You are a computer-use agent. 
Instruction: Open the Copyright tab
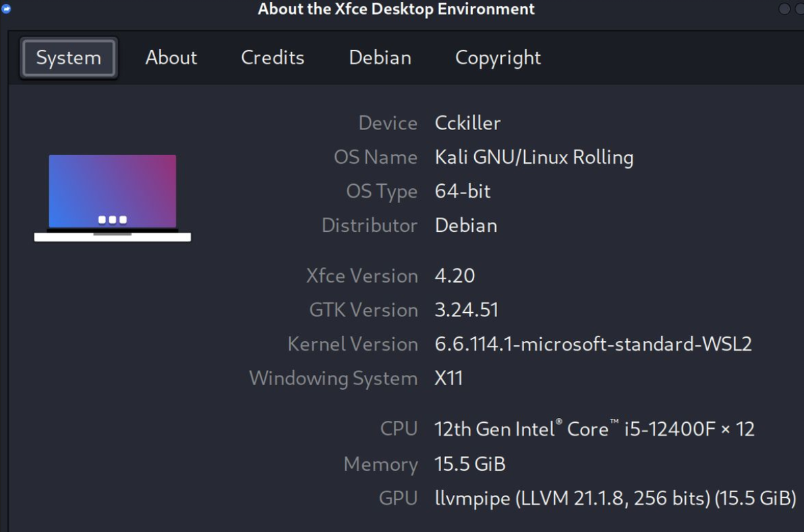tap(498, 57)
